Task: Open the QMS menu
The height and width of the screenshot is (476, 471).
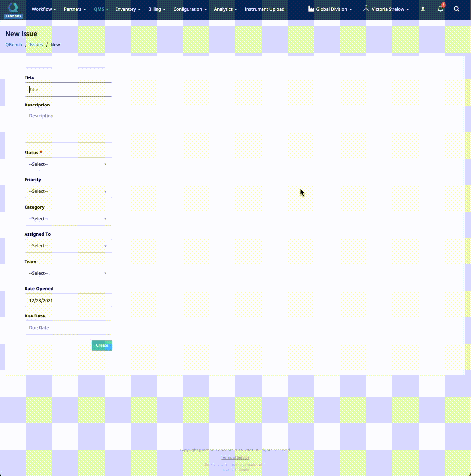Action: (x=101, y=9)
